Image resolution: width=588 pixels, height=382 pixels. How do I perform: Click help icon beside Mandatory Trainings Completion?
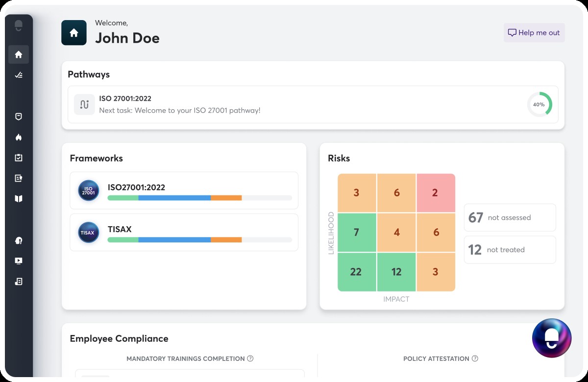[250, 358]
